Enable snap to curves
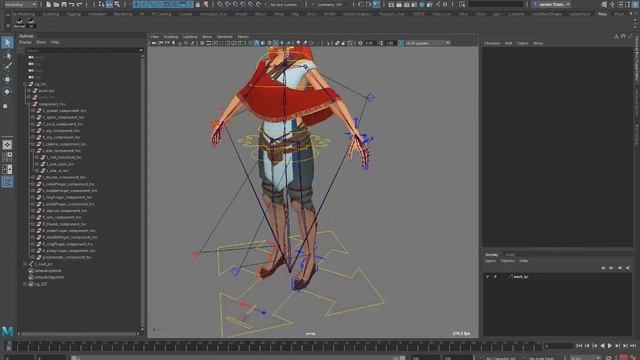Image resolution: width=640 pixels, height=360 pixels. 228,4
